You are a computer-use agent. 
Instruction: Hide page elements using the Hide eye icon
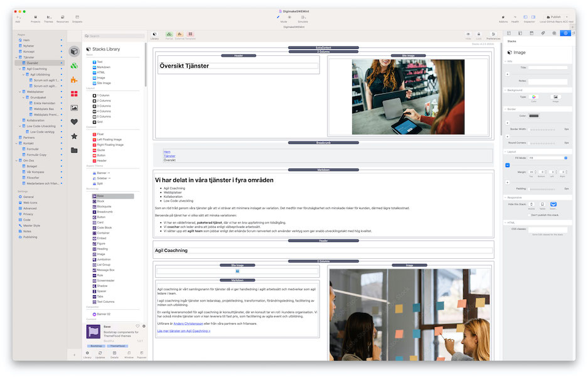coord(467,35)
